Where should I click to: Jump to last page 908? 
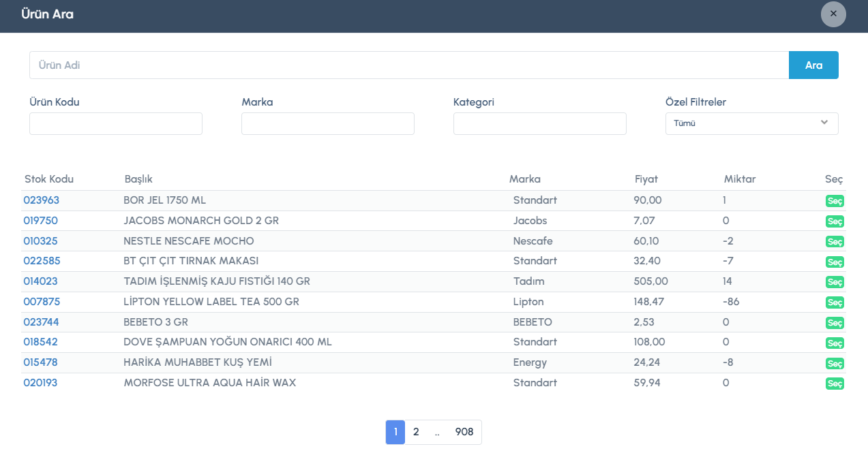pos(464,432)
